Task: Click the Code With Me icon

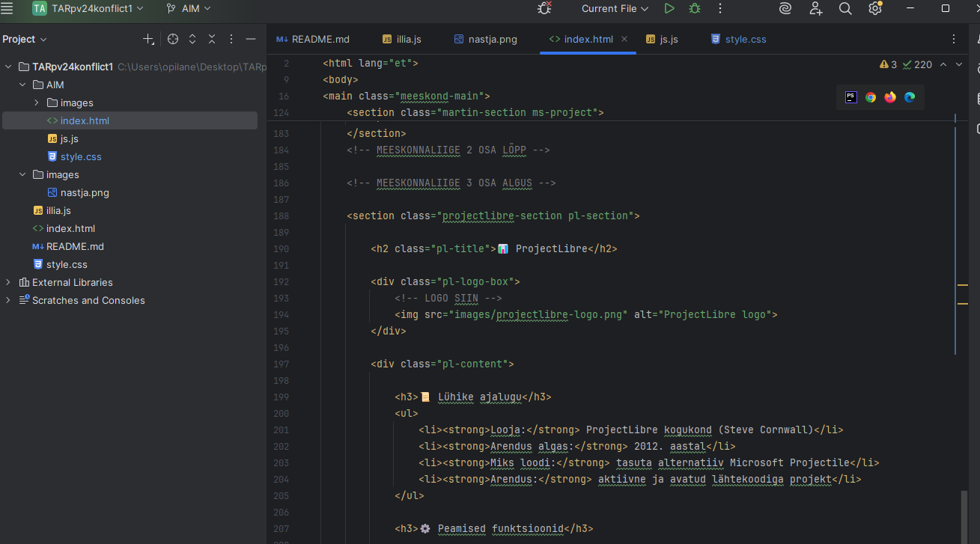Action: pyautogui.click(x=815, y=9)
